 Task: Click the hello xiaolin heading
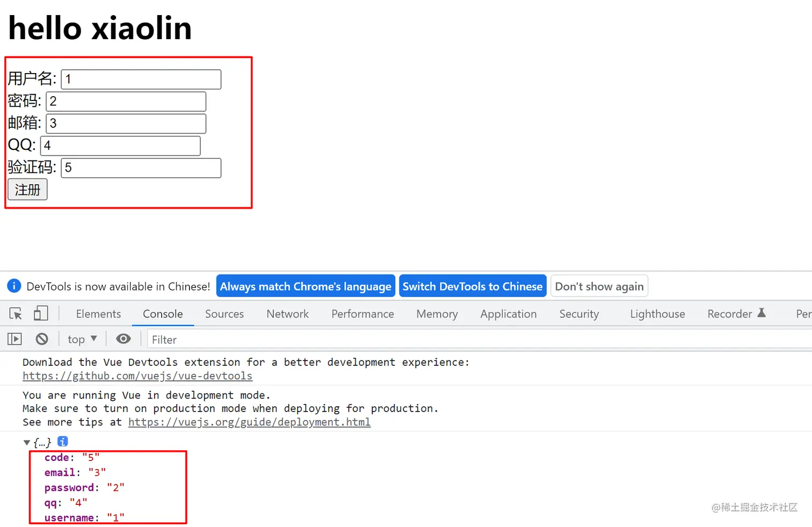tap(100, 28)
